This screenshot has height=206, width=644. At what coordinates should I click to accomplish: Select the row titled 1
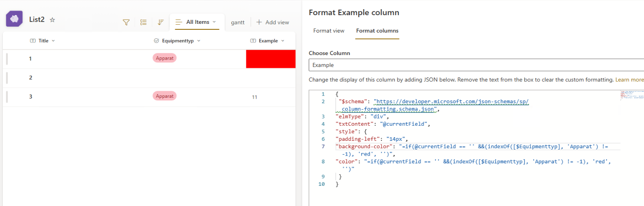149,59
